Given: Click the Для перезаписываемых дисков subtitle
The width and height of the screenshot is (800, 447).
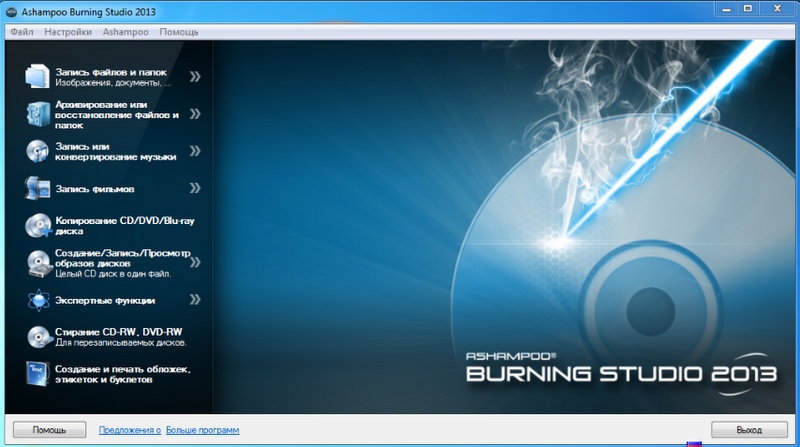Looking at the screenshot, I should pos(121,343).
